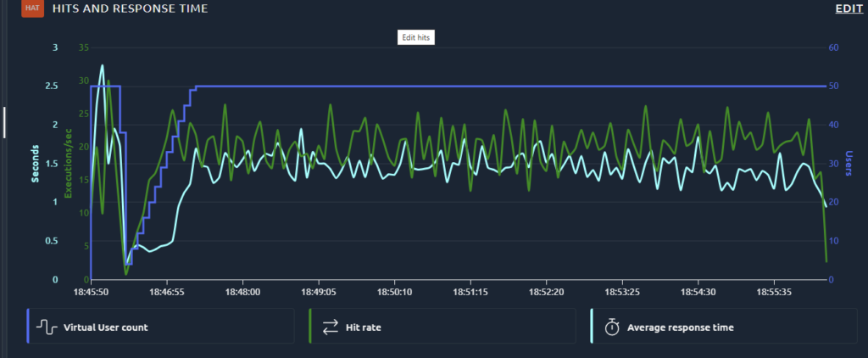Click the 18:52:20 time axis label
The image size is (868, 358).
click(546, 290)
